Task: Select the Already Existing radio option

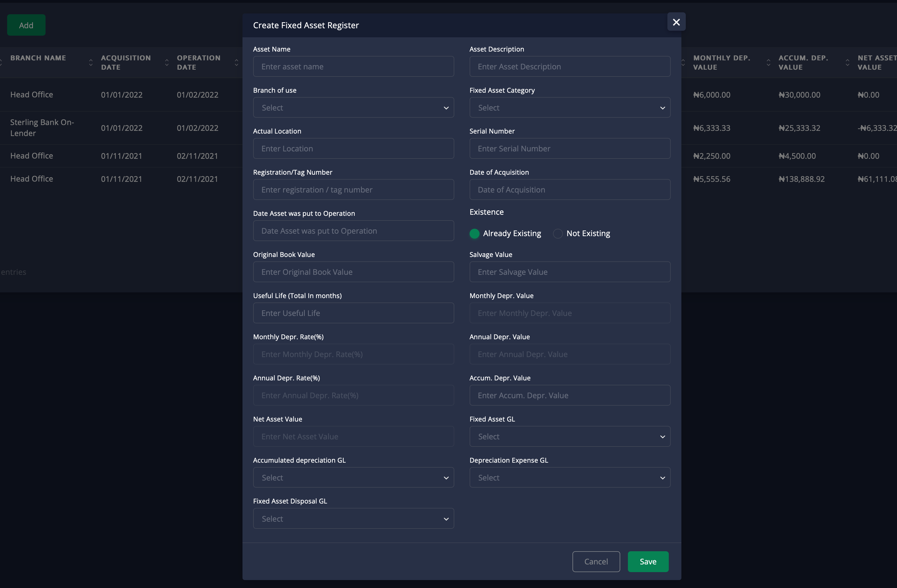Action: pyautogui.click(x=475, y=234)
